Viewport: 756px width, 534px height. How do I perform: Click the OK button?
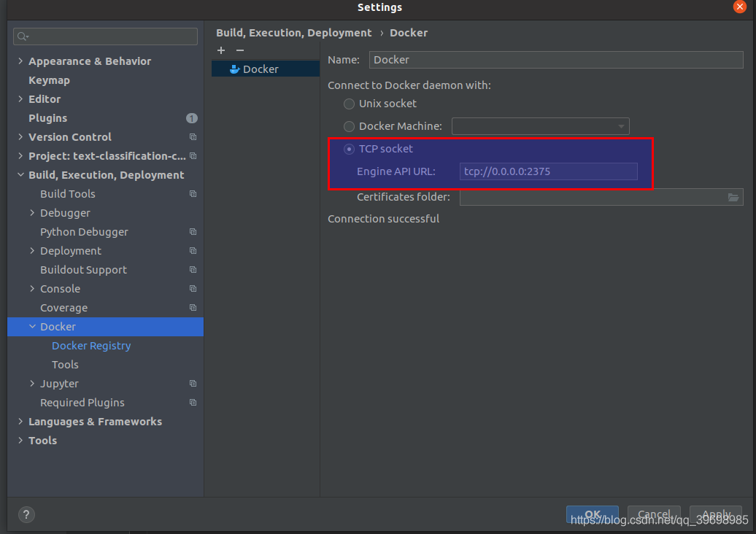click(x=592, y=514)
